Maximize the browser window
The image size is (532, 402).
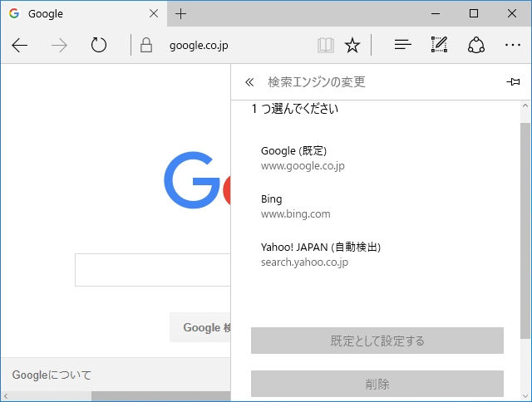pyautogui.click(x=474, y=13)
